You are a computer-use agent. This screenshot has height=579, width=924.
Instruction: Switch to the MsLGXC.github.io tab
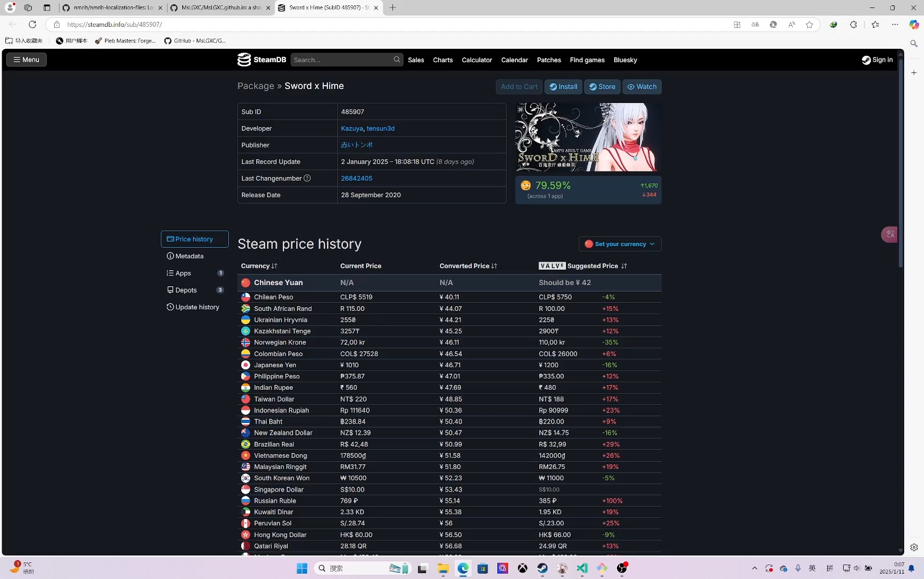pyautogui.click(x=220, y=8)
